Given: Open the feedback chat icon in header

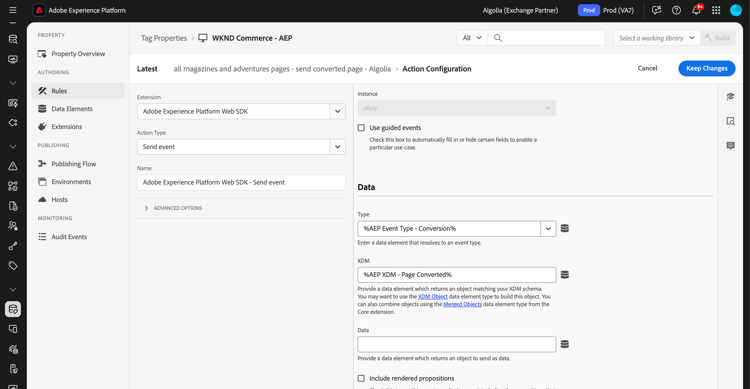Looking at the screenshot, I should click(x=656, y=10).
